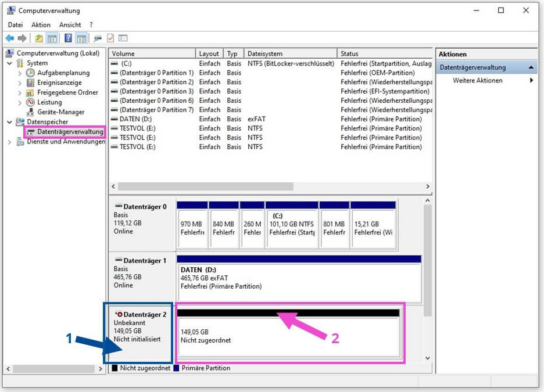Click the Datenträger 2 red error icon
The height and width of the screenshot is (392, 544).
click(119, 314)
